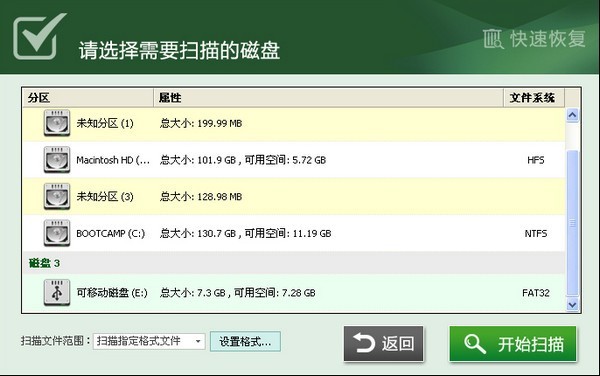Click the 开始扫描 start scan button
600x376 pixels.
(x=513, y=343)
